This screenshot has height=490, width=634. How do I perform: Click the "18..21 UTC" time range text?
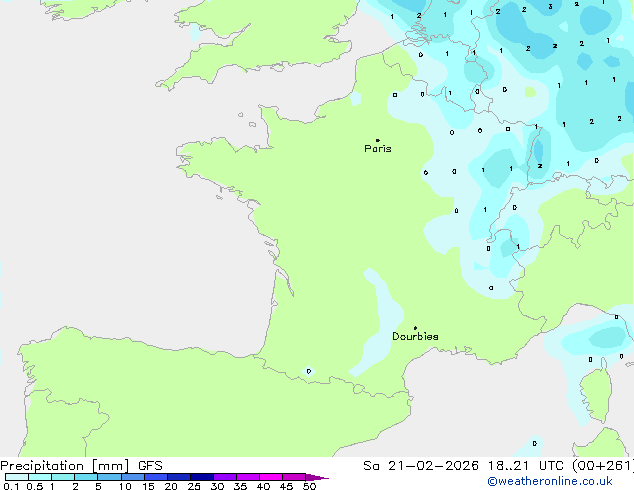coord(525,466)
